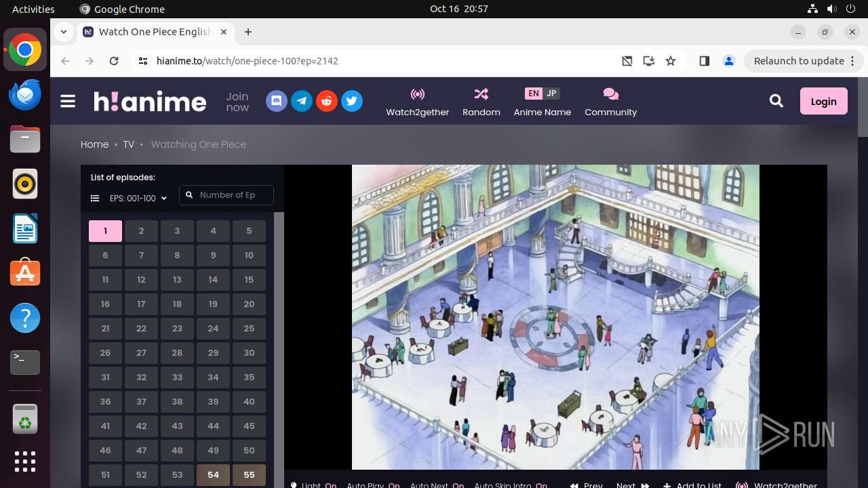
Task: Open Trash from the dock
Action: (x=25, y=419)
